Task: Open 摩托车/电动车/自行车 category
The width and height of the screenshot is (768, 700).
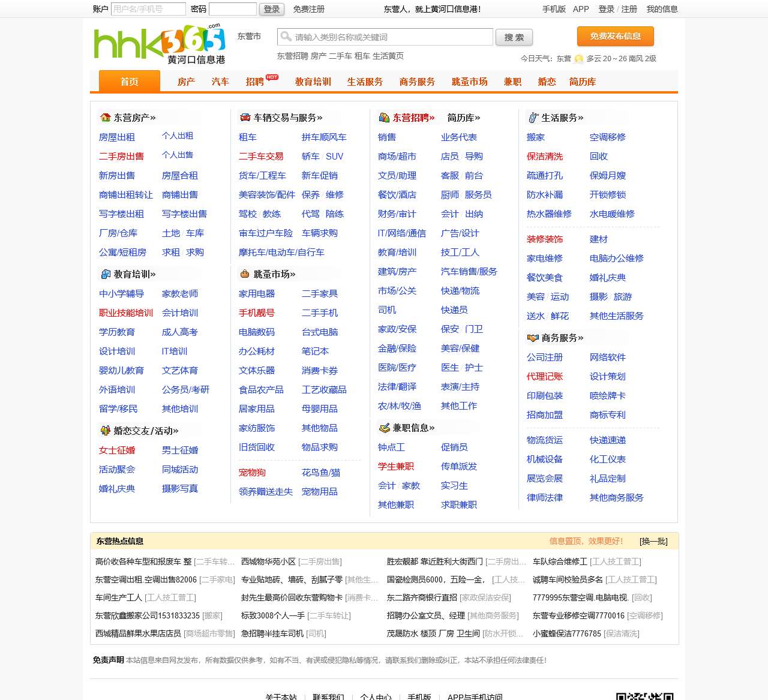Action: (281, 253)
